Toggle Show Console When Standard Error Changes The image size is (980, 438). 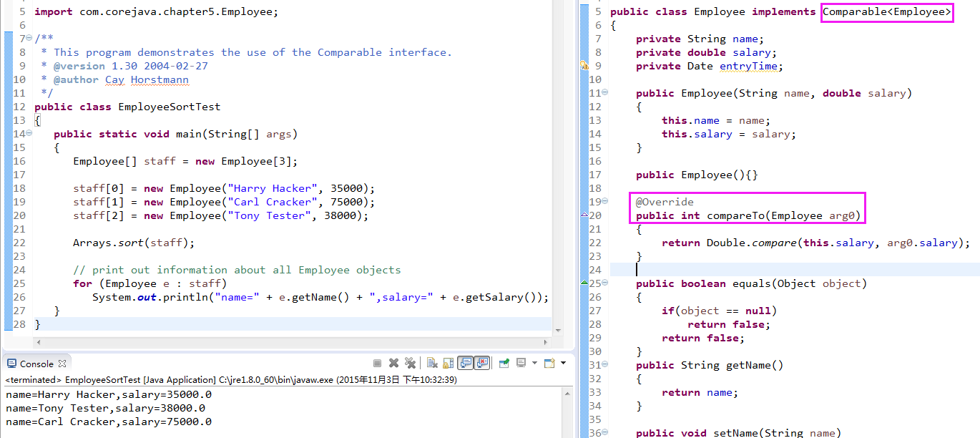tap(481, 363)
